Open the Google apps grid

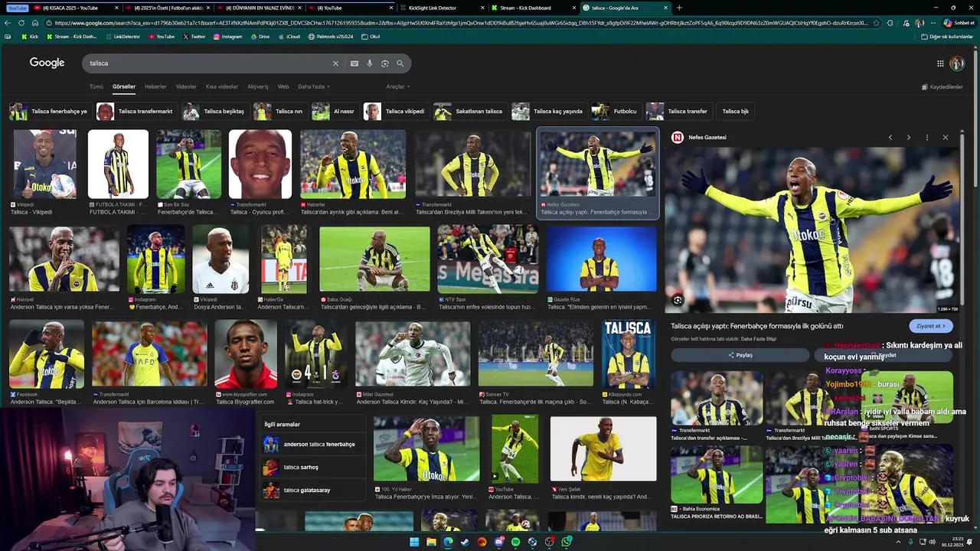tap(940, 64)
